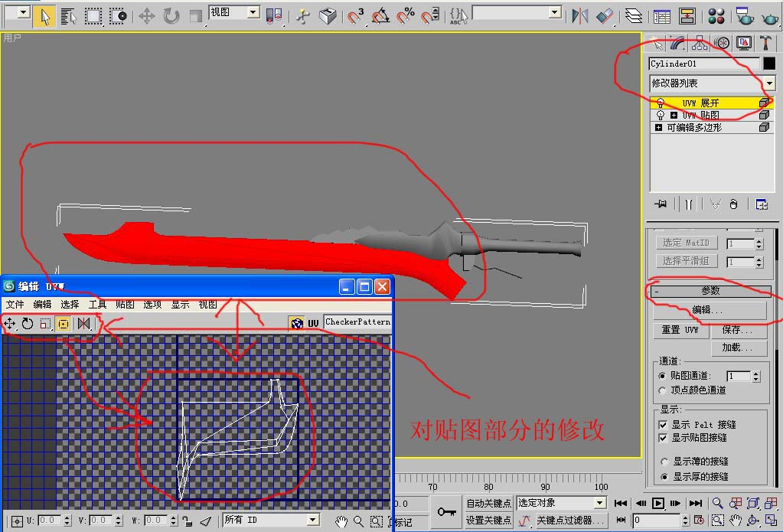Screen dimensions: 783x532
Task: Click the Select by Name tool
Action: tap(68, 17)
